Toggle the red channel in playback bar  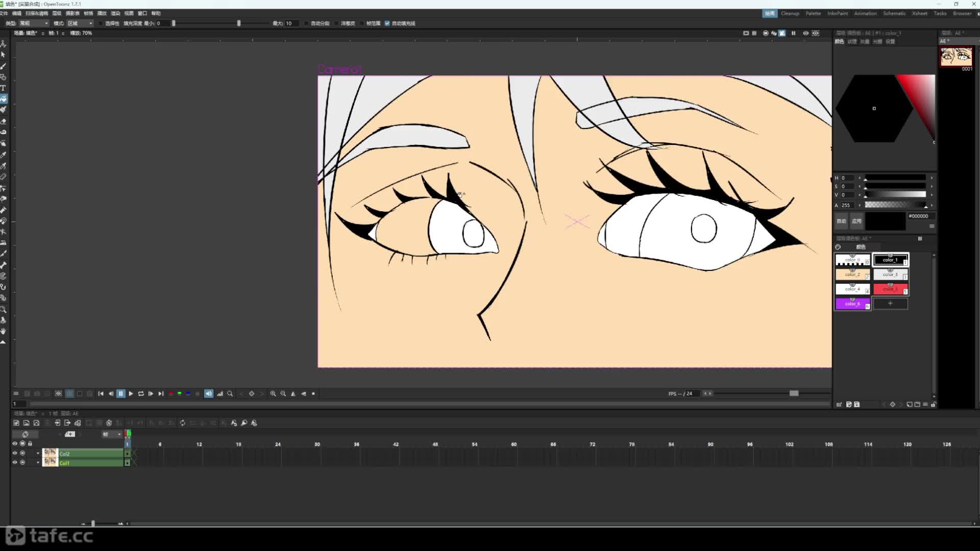coord(171,393)
